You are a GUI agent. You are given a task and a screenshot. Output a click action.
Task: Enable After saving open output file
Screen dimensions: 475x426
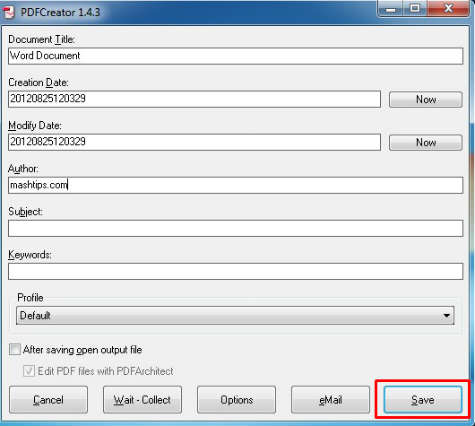click(x=15, y=350)
